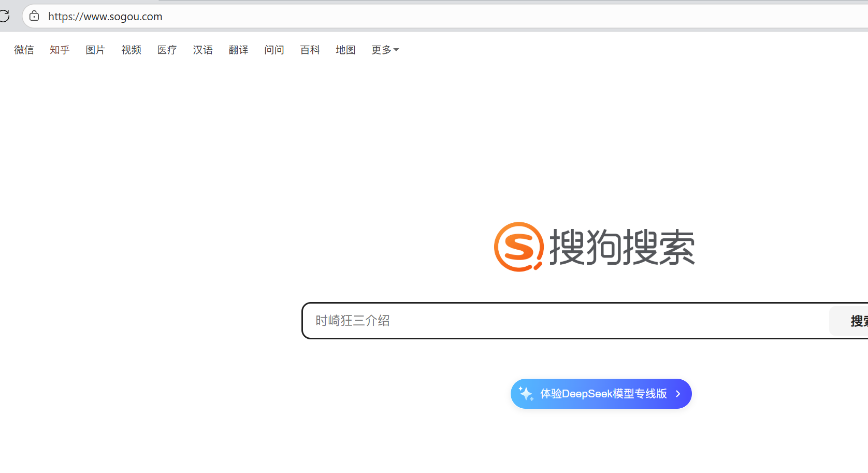This screenshot has height=473, width=868.
Task: Click the Sogou search logo
Action: [594, 247]
